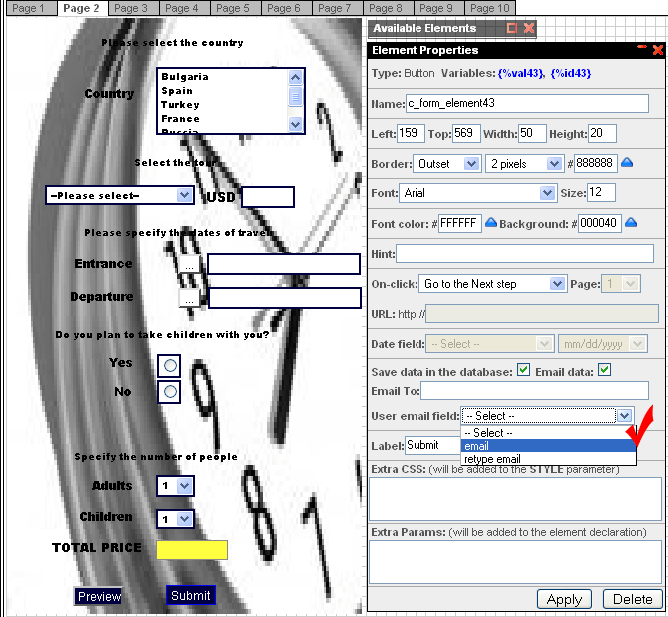Close the Element Properties panel
This screenshot has width=668, height=617.
tap(658, 50)
